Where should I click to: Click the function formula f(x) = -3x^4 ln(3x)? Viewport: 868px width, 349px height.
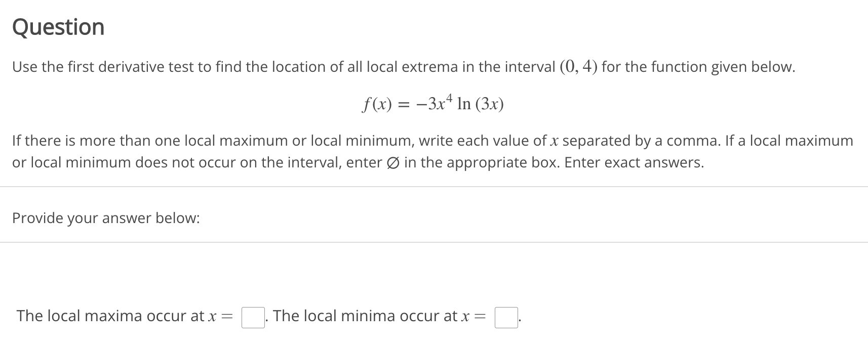433,104
